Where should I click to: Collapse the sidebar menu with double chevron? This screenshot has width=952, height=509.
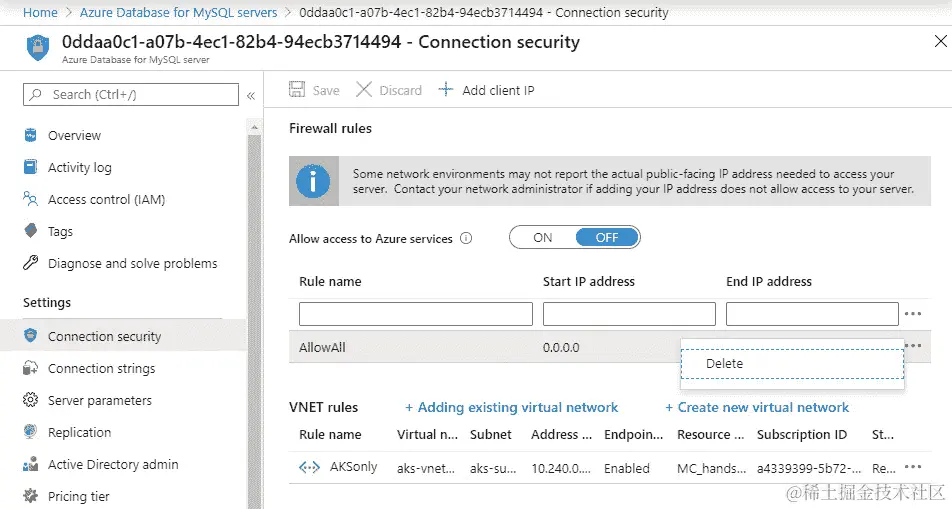251,95
